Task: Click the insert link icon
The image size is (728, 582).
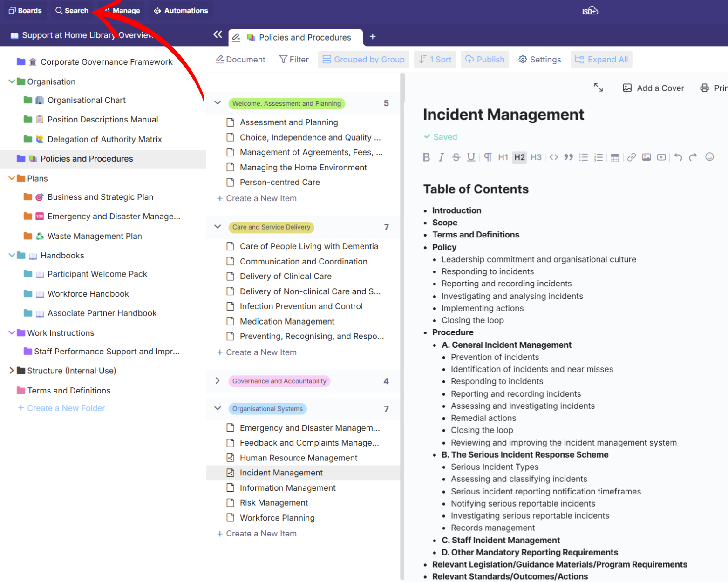Action: [x=631, y=157]
